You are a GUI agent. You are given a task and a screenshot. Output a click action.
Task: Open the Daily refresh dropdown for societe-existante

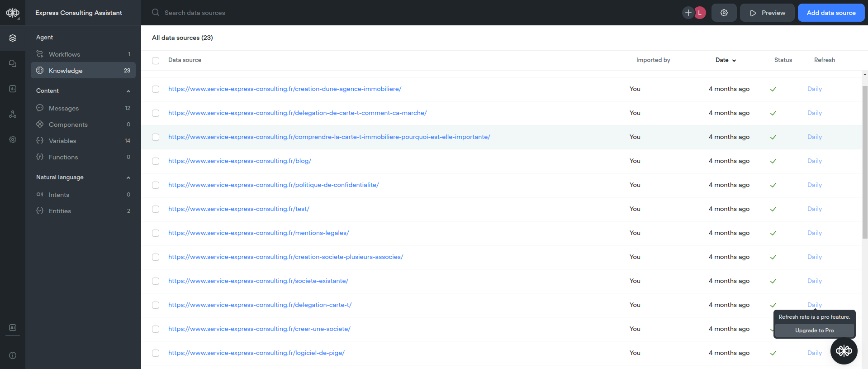(814, 281)
